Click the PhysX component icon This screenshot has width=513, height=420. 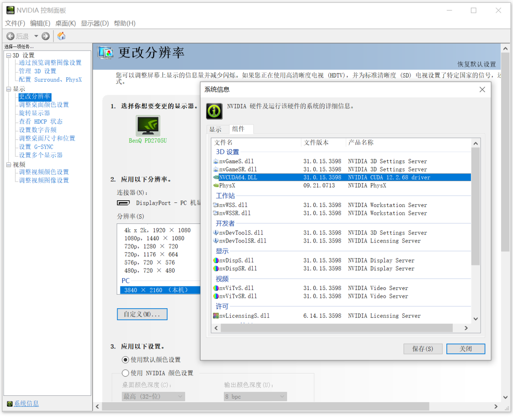216,186
